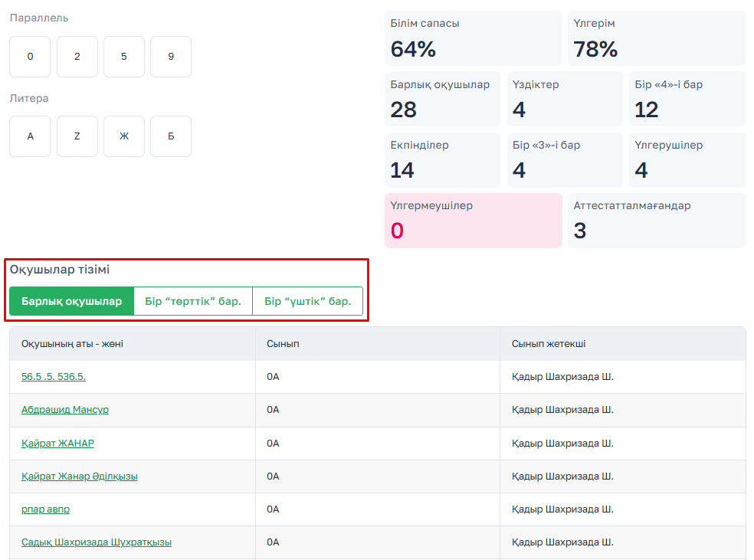Screen dimensions: 754x560
Task: Open Абдрашид Мансұр student profile link
Action: click(x=65, y=410)
